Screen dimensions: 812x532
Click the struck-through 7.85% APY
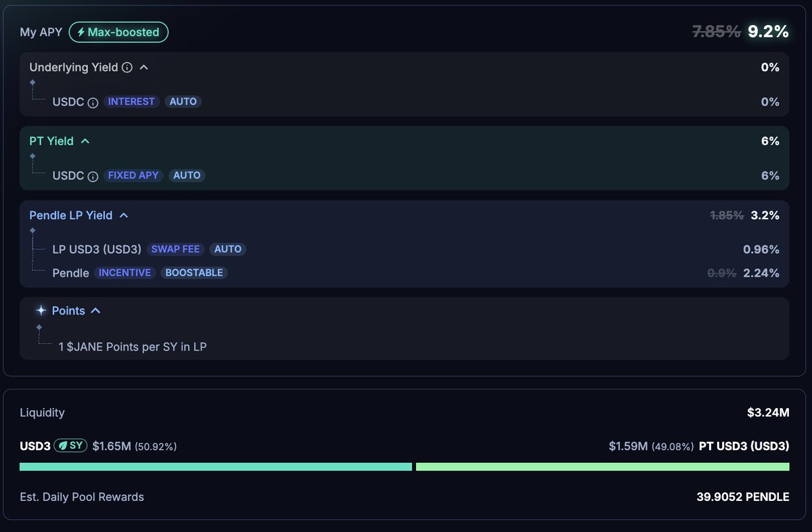pyautogui.click(x=717, y=31)
